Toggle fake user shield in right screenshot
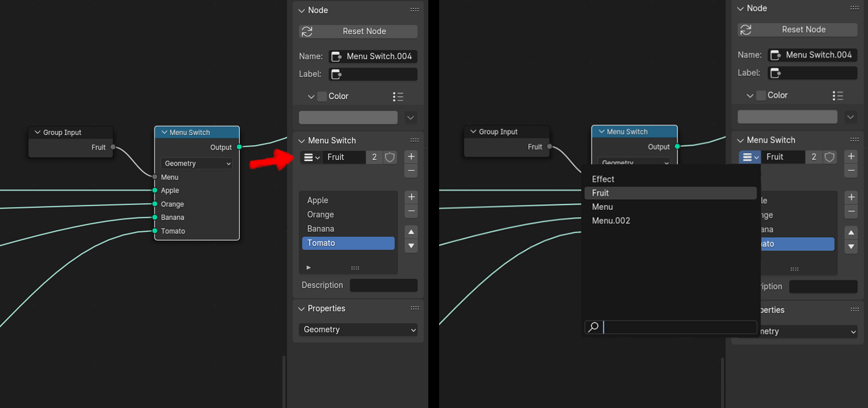The image size is (868, 408). [830, 157]
